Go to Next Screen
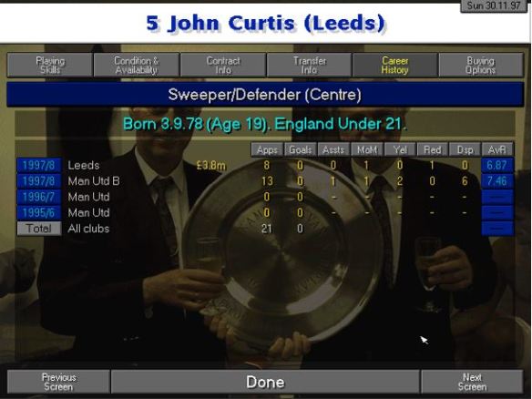The height and width of the screenshot is (399, 532). click(x=472, y=382)
